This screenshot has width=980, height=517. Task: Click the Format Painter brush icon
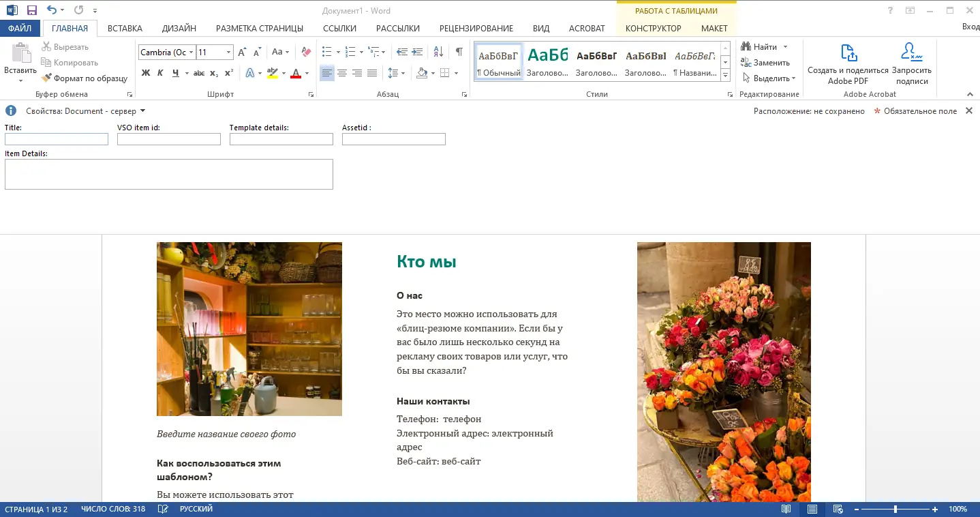pos(47,78)
